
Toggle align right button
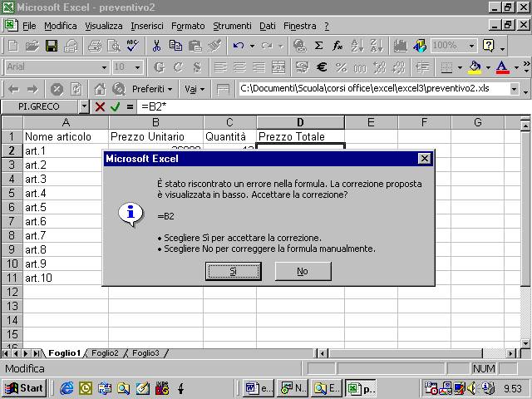coord(259,67)
